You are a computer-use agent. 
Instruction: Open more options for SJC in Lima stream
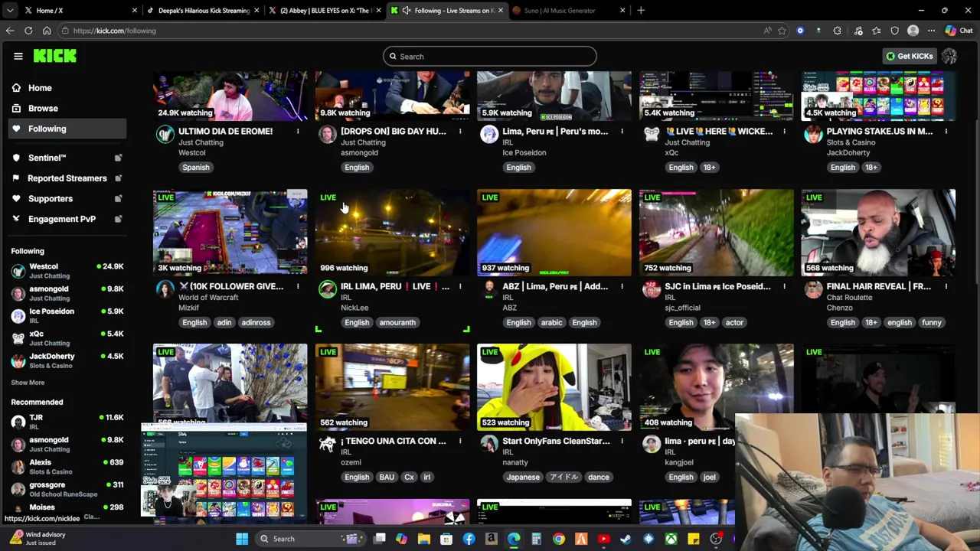(784, 286)
